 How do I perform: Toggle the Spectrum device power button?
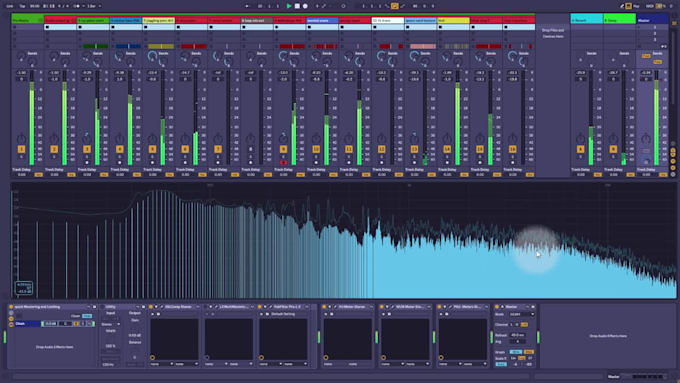click(497, 307)
